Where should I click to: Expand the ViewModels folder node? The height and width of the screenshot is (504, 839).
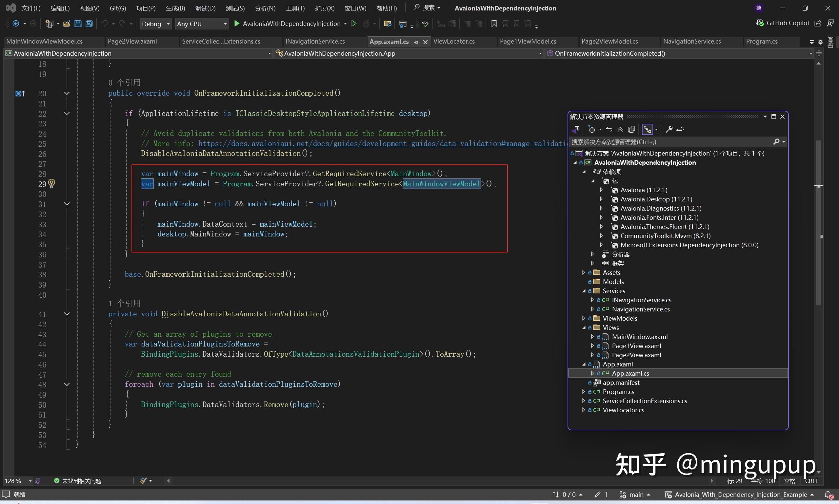[584, 318]
